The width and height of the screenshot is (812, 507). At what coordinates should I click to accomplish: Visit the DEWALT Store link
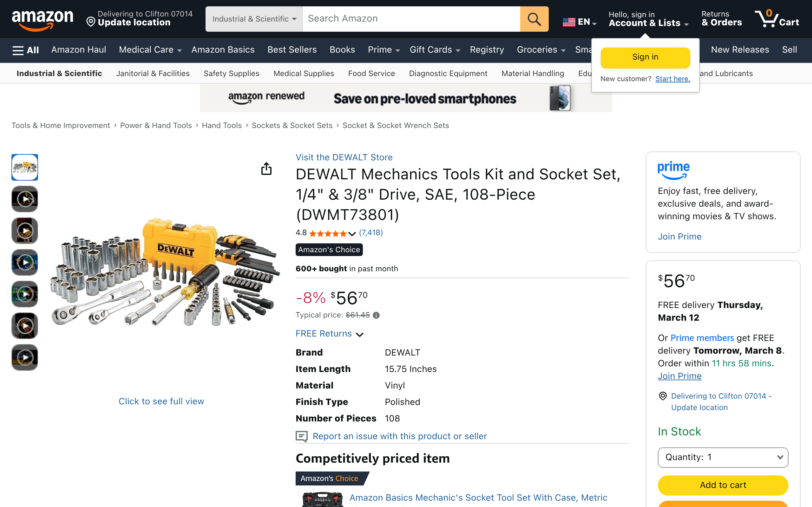point(344,157)
